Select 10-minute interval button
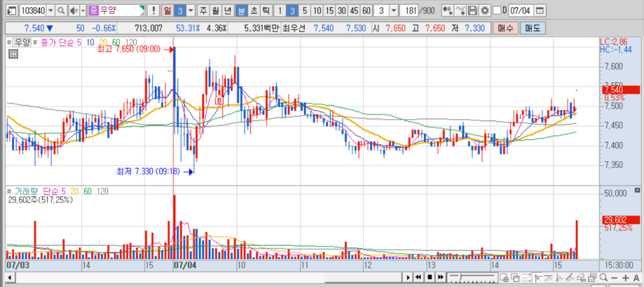Image resolution: width=644 pixels, height=287 pixels. point(317,10)
